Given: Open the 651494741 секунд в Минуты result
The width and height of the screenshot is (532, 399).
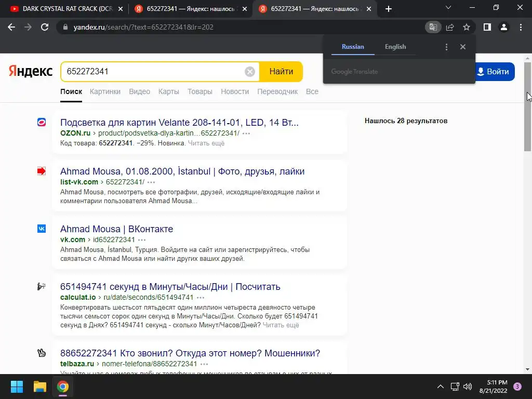Looking at the screenshot, I should pyautogui.click(x=170, y=287).
